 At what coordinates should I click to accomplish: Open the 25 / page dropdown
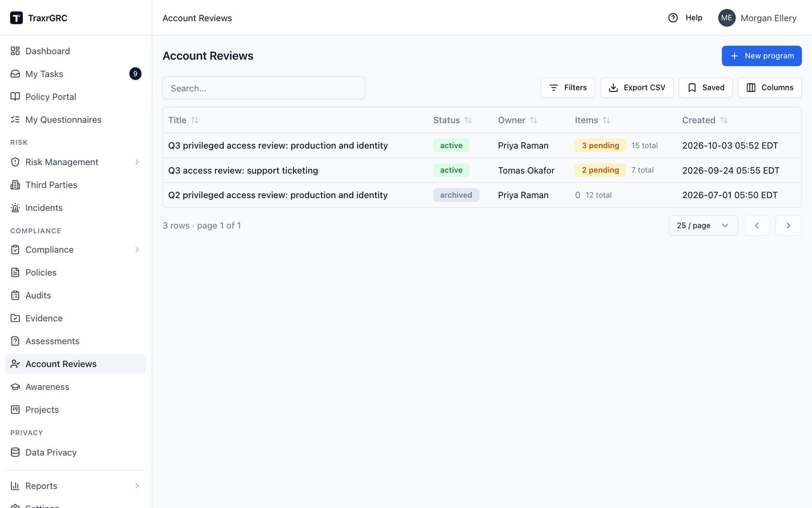click(x=703, y=226)
